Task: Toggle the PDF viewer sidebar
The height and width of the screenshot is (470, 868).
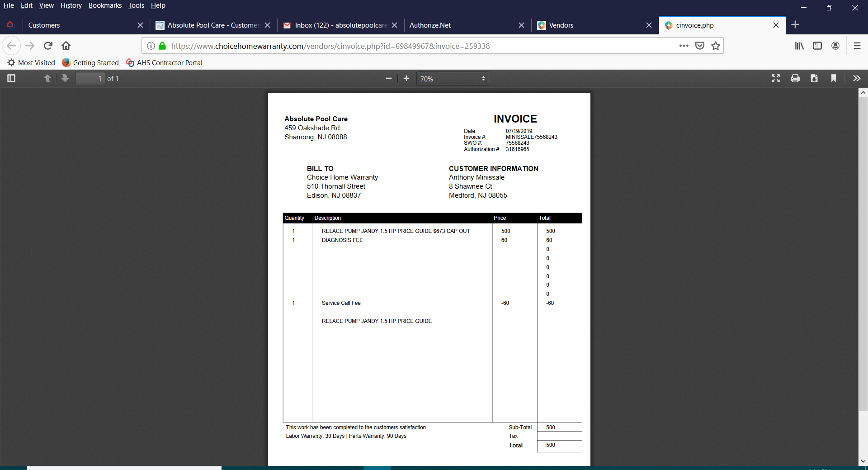Action: click(11, 78)
